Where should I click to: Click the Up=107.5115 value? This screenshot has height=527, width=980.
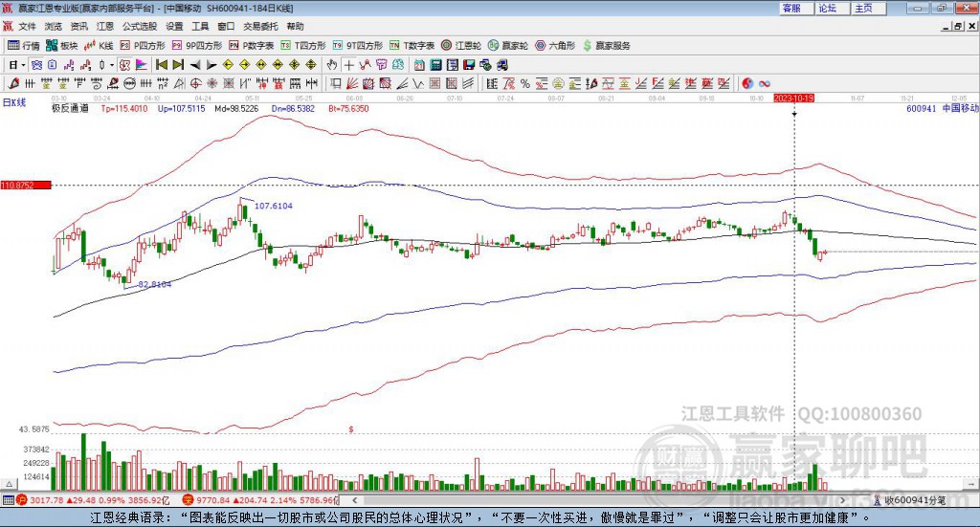(181, 108)
